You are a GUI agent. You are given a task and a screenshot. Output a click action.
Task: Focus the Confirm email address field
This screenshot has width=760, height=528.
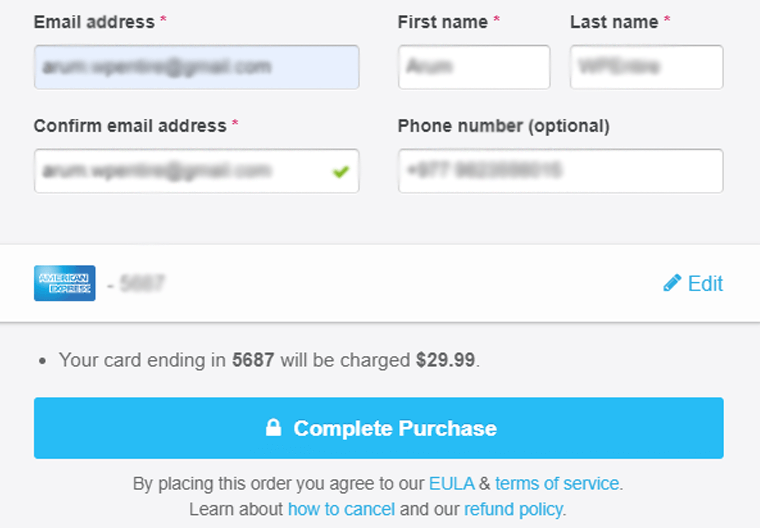tap(180, 171)
